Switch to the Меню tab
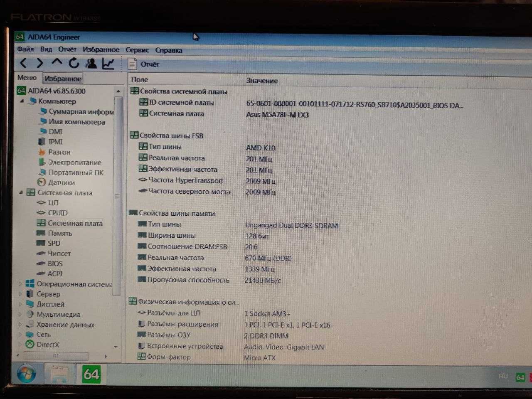This screenshot has width=532, height=399. [27, 78]
